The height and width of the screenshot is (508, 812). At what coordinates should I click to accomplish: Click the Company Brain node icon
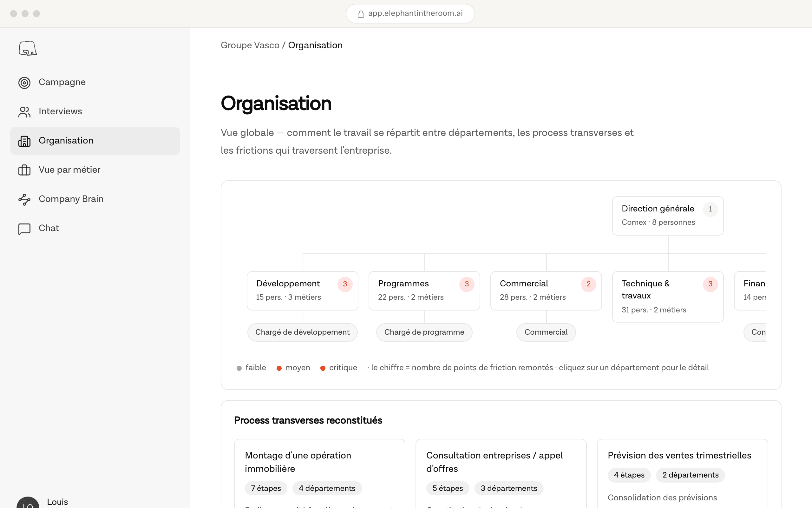[x=24, y=200]
